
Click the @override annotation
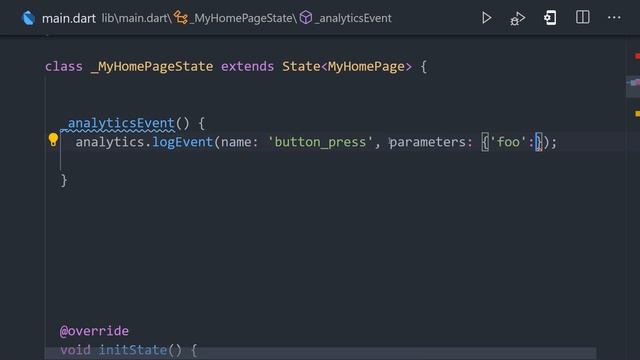point(94,331)
